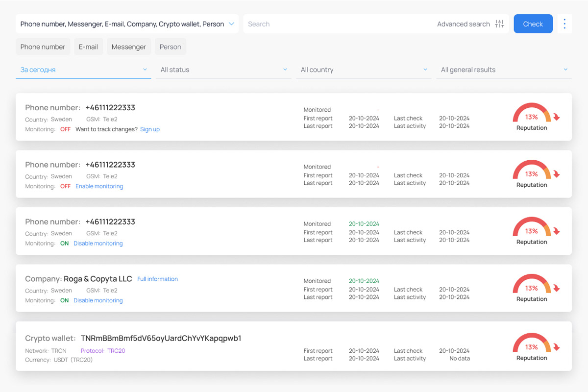588x392 pixels.
Task: Open the All status filter dropdown
Action: coord(223,70)
